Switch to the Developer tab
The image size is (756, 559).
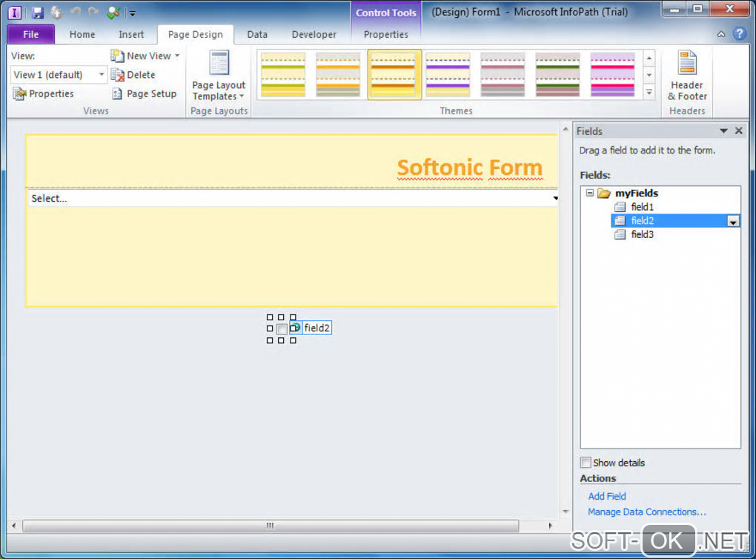(314, 34)
